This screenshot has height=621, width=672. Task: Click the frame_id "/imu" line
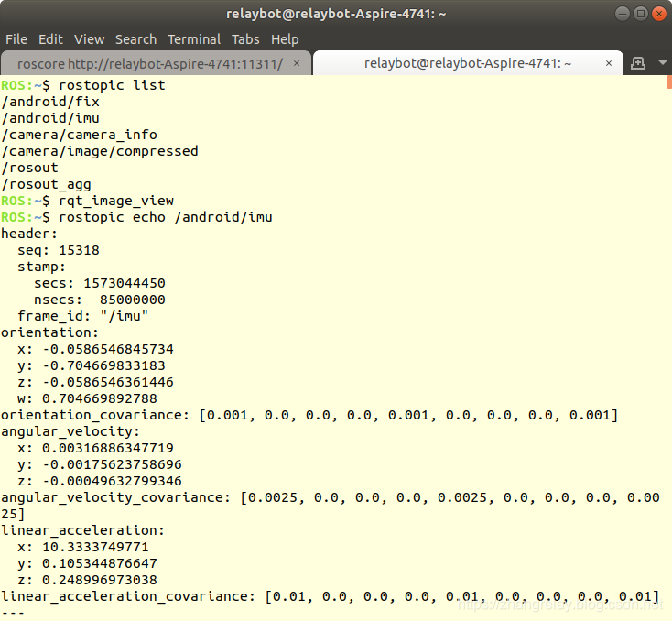pos(83,316)
